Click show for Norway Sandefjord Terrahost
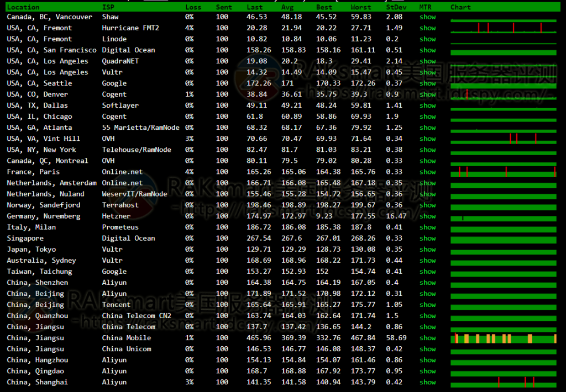The width and height of the screenshot is (566, 392). pos(427,205)
